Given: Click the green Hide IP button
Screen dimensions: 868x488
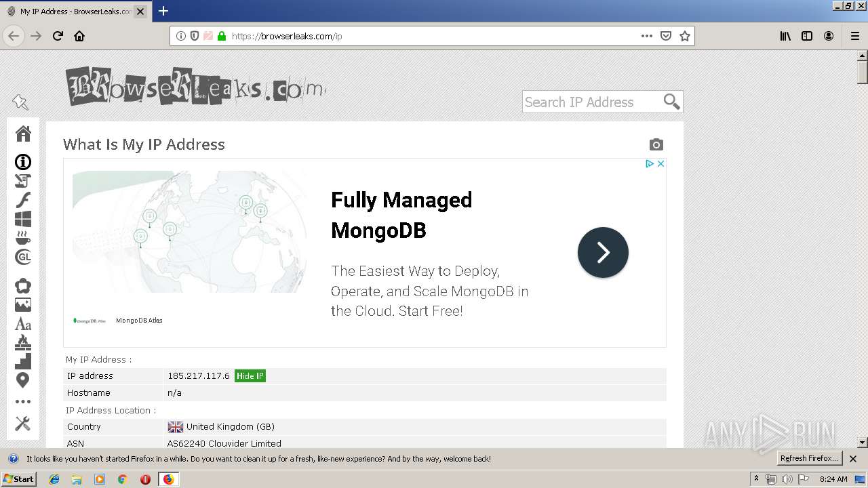Looking at the screenshot, I should pyautogui.click(x=250, y=376).
